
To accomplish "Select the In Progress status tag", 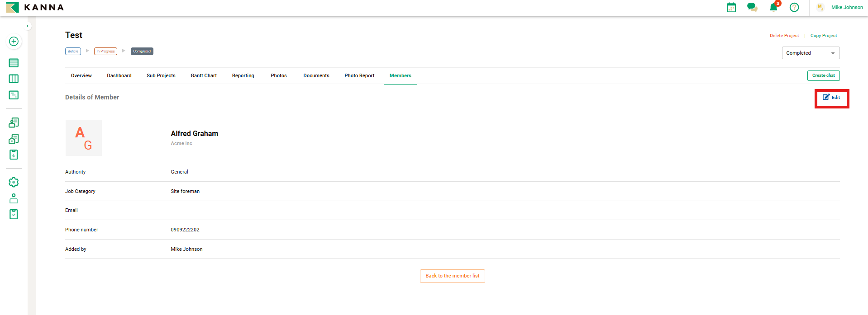I will (x=105, y=52).
